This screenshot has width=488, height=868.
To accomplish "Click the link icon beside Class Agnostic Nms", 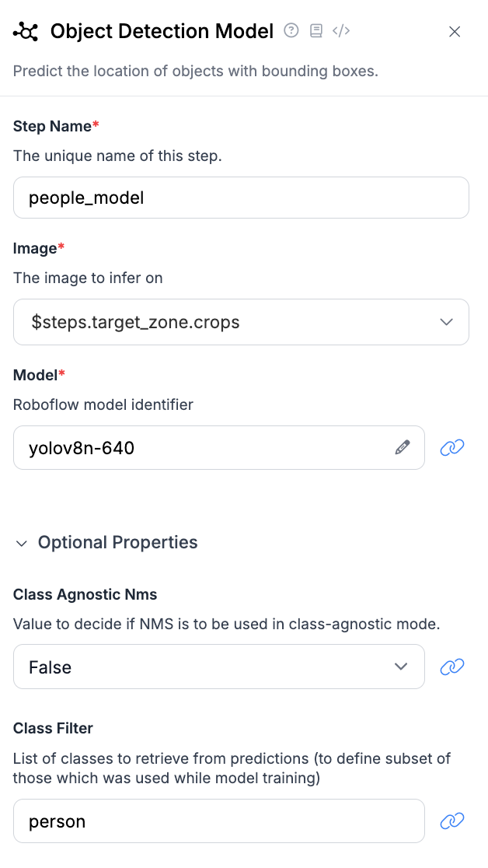I will click(x=452, y=667).
